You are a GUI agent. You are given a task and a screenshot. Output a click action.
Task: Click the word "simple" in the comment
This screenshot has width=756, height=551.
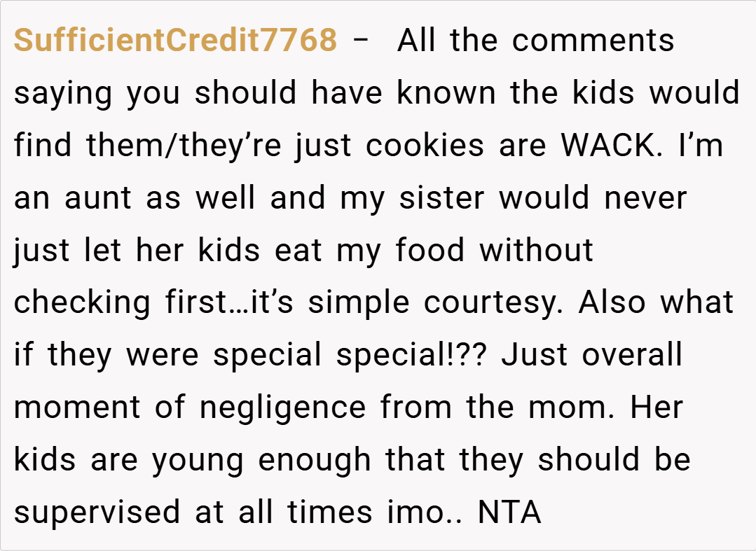pyautogui.click(x=359, y=303)
